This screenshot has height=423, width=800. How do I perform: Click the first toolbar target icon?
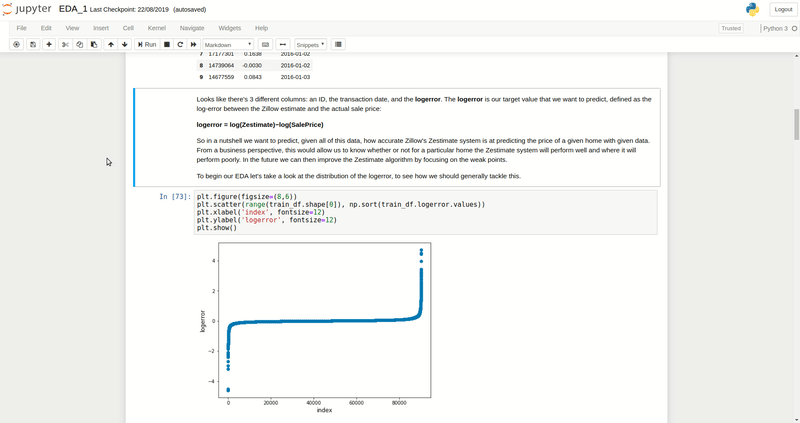16,44
